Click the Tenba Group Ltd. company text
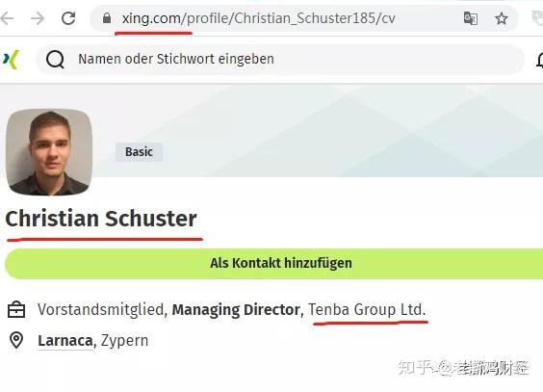 tap(367, 309)
